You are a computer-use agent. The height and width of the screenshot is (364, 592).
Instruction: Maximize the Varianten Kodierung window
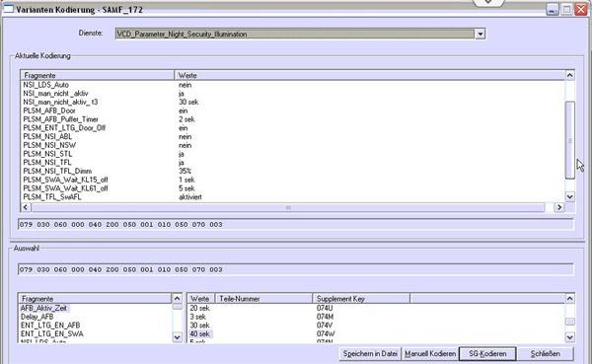566,9
